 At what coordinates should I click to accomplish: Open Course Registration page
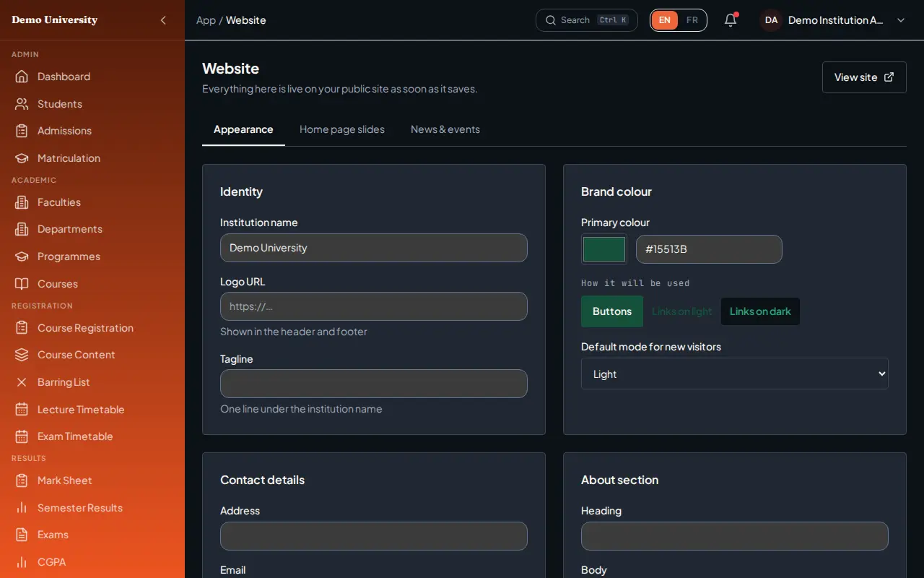click(x=92, y=328)
